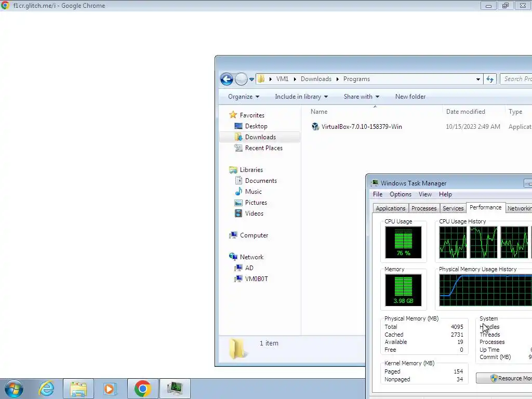Viewport: 532px width, 399px height.
Task: Launch Internet Explorer from the taskbar
Action: (46, 389)
